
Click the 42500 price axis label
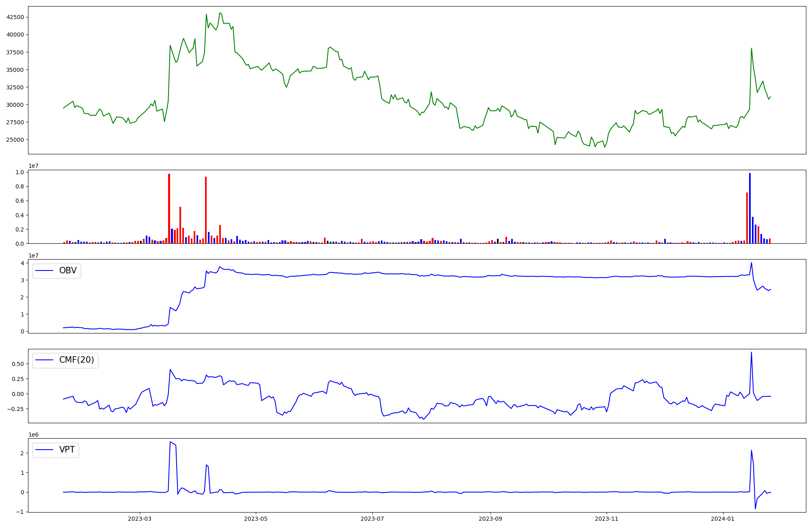click(x=15, y=17)
